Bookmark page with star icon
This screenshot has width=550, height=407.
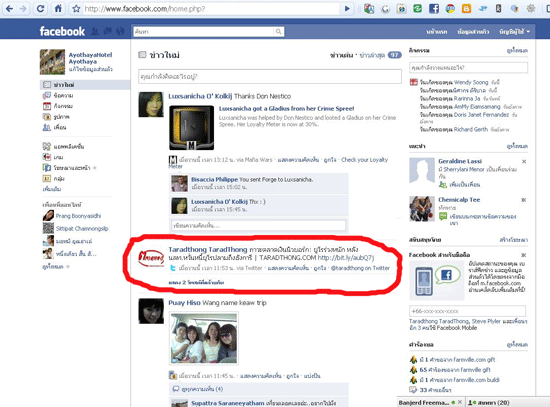(x=76, y=9)
